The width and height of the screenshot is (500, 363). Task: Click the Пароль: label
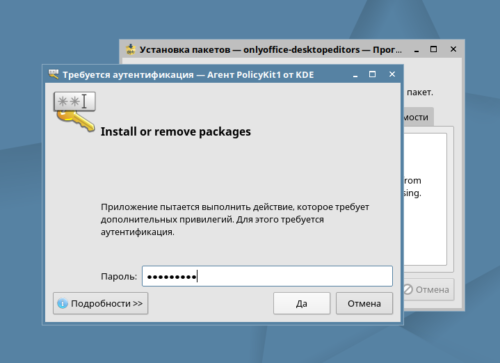coord(119,276)
